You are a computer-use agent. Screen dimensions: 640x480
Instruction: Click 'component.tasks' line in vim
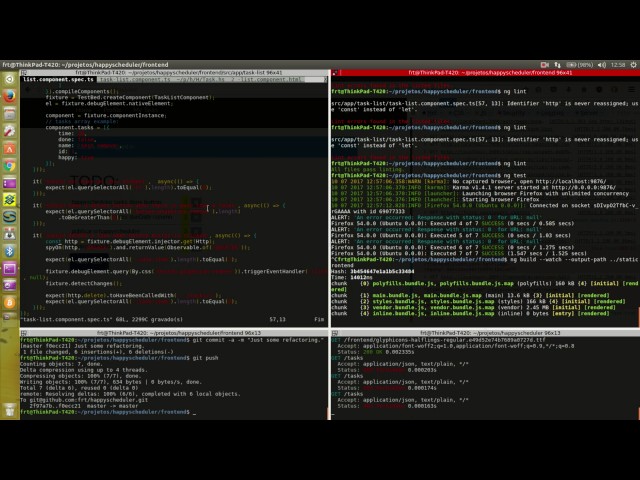pos(78,127)
